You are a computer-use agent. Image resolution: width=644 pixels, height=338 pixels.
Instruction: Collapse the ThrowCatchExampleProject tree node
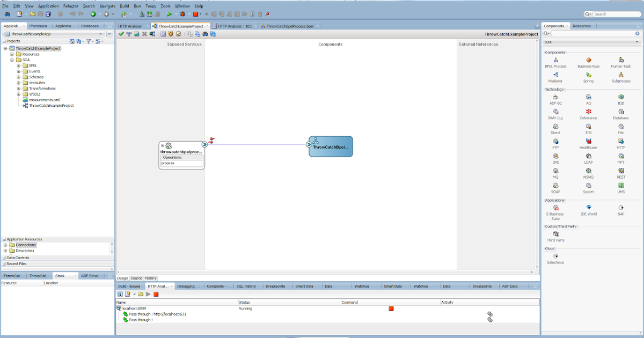click(5, 48)
